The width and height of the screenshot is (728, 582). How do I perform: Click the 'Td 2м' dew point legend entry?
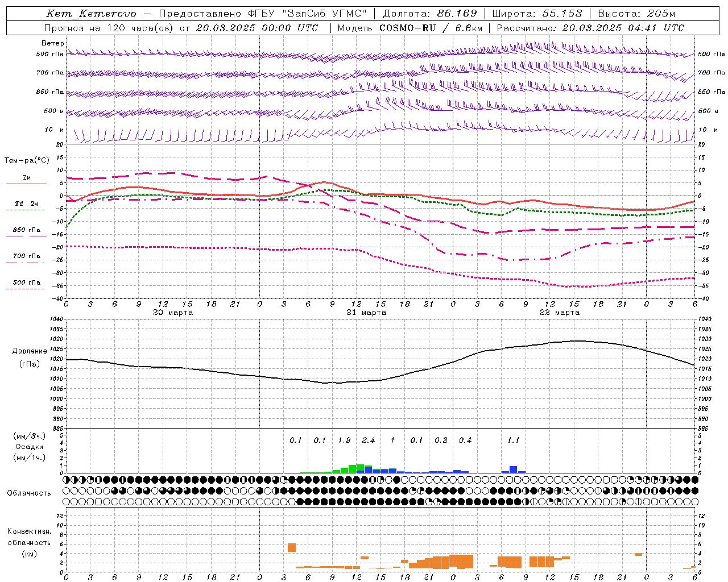(x=27, y=203)
